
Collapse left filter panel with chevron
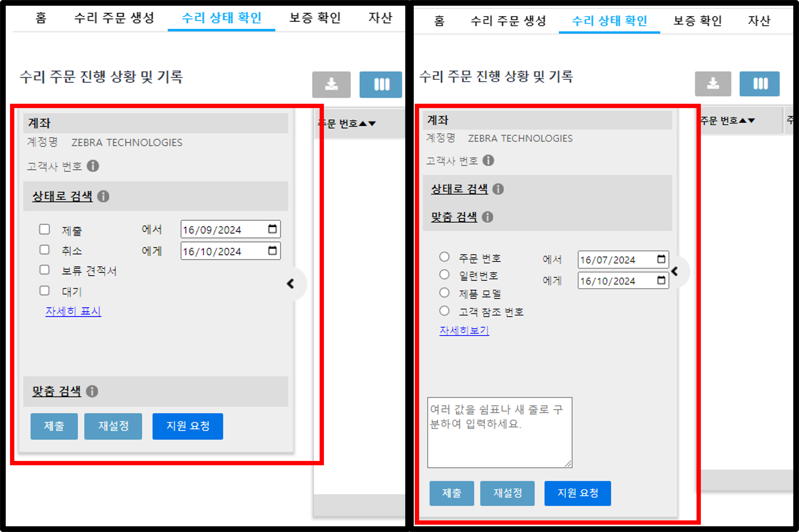click(x=291, y=284)
